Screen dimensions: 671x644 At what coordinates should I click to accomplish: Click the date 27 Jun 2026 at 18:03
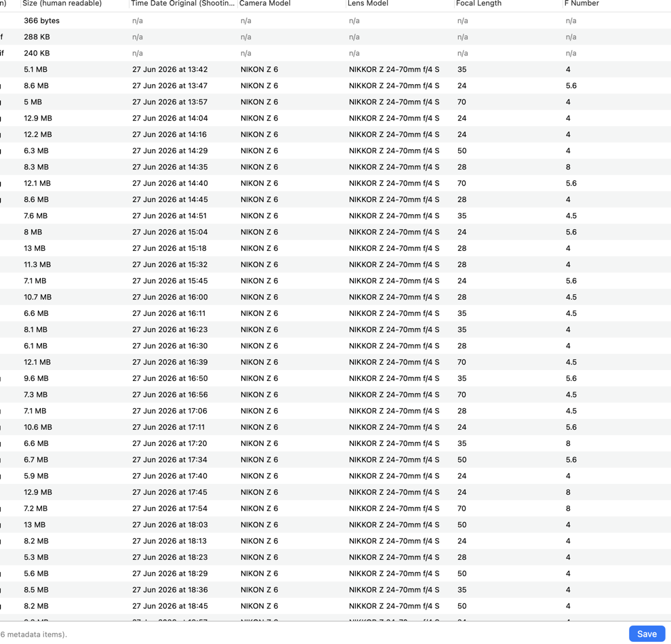[170, 525]
